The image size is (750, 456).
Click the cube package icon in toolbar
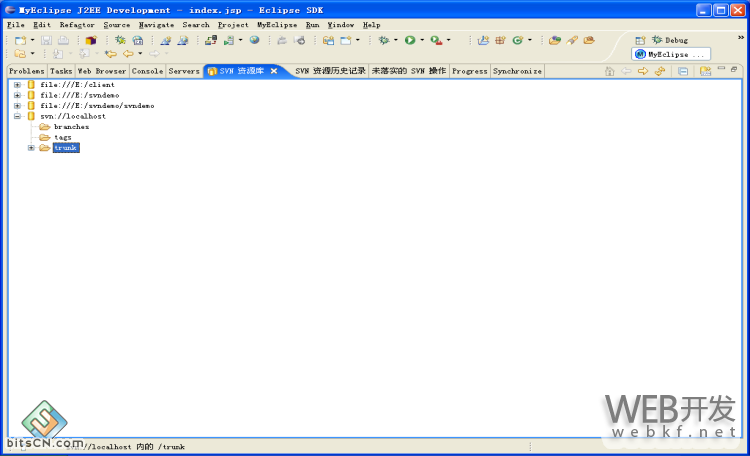[91, 41]
